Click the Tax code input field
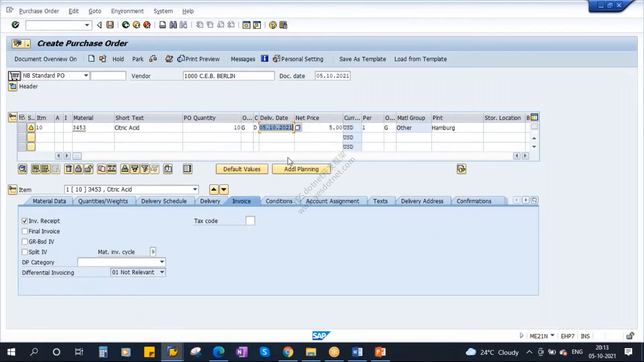Screen dimensions: 644x362 point(250,221)
